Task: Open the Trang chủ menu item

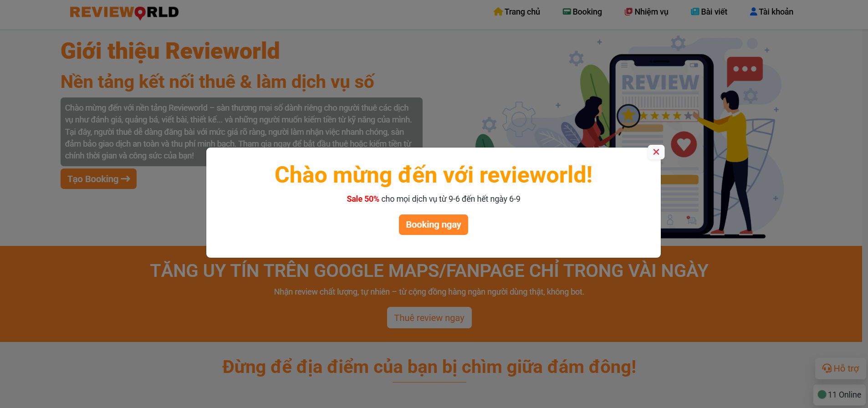Action: pos(517,12)
